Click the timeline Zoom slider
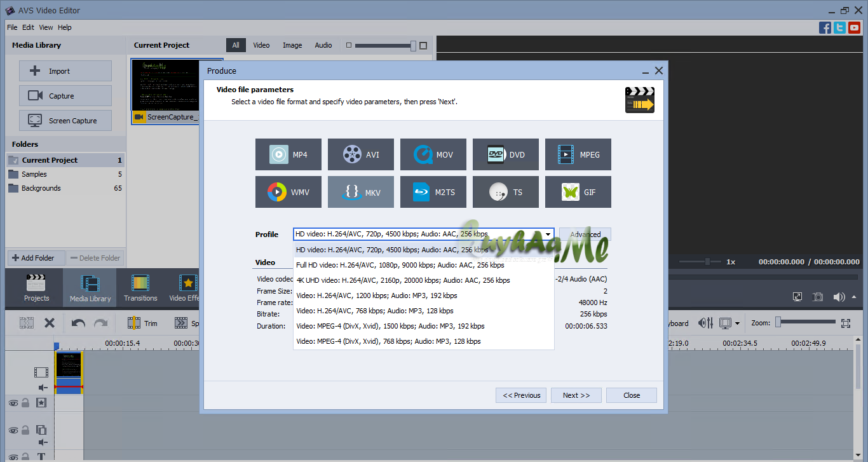The width and height of the screenshot is (868, 462). pos(804,322)
